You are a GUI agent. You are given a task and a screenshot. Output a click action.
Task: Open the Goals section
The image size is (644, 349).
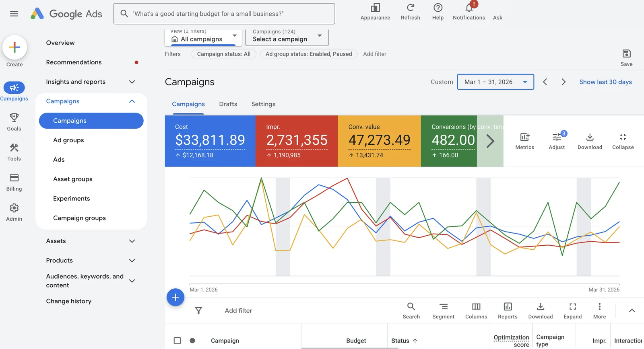coord(14,122)
